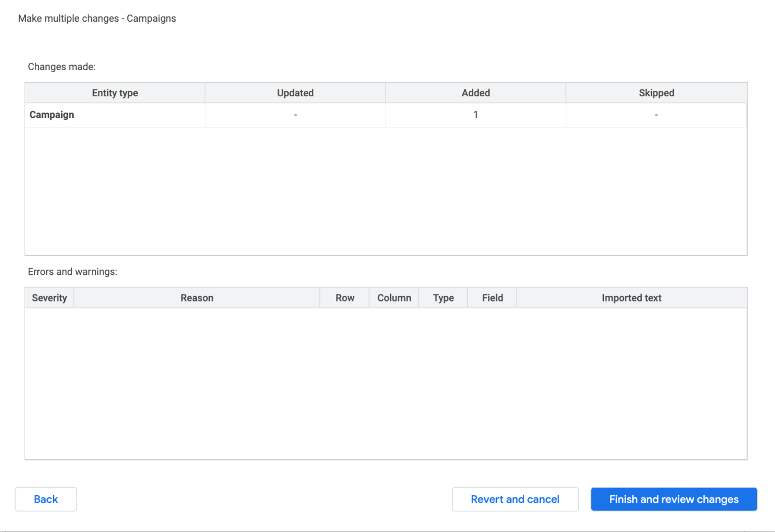Click the Type column header
The image size is (775, 532).
coord(442,298)
